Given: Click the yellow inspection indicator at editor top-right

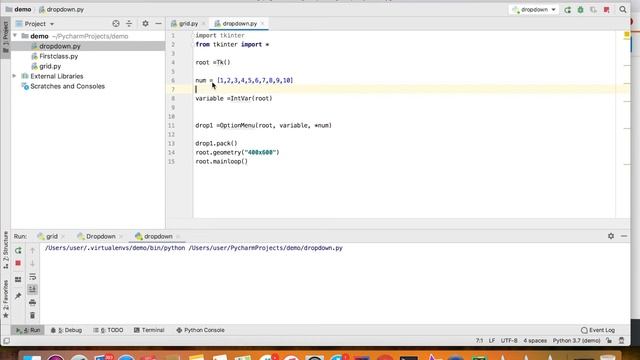Looking at the screenshot, I should pos(627,35).
